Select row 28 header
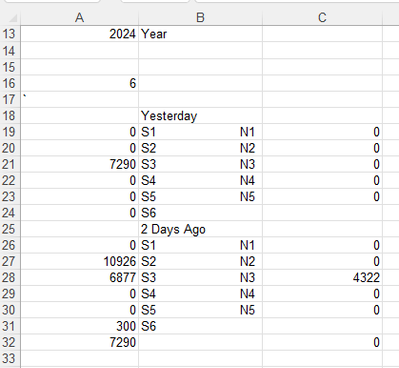Image resolution: width=399 pixels, height=368 pixels. point(10,278)
